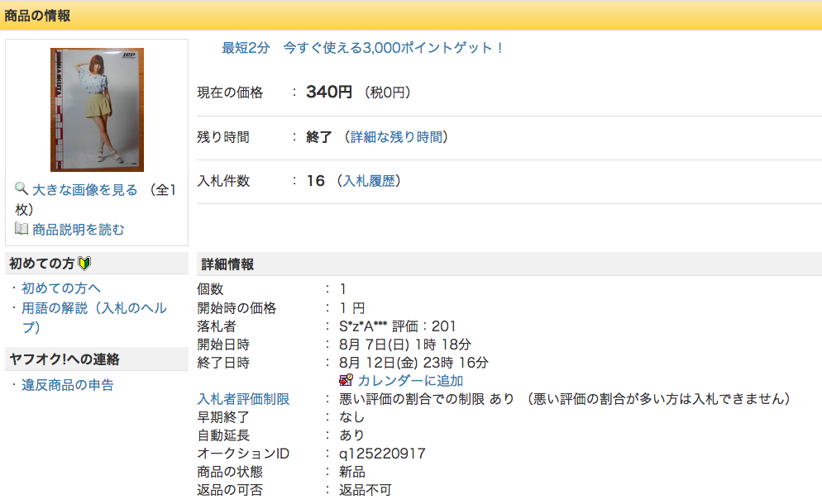Click the calendar icon before カレンダーに追加

tap(346, 380)
